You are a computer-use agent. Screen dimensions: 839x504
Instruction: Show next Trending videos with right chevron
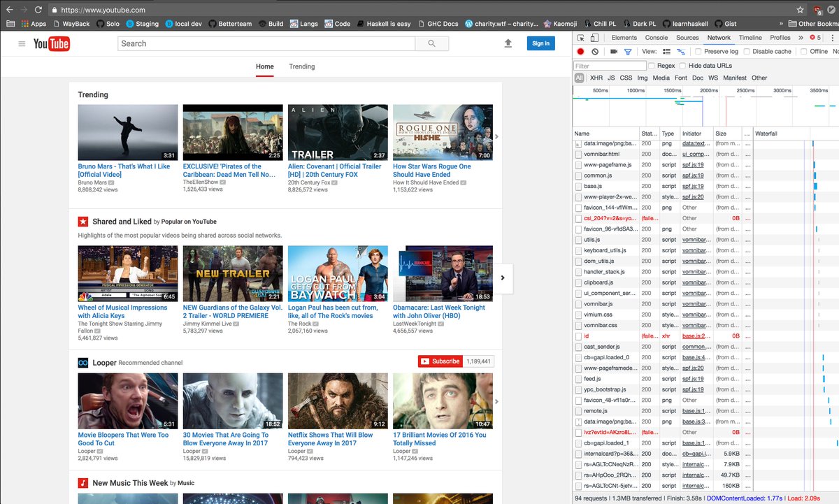tap(496, 137)
